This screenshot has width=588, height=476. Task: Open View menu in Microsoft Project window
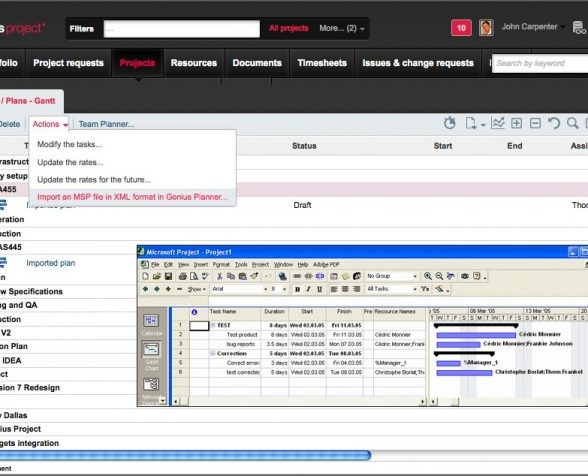(x=183, y=264)
